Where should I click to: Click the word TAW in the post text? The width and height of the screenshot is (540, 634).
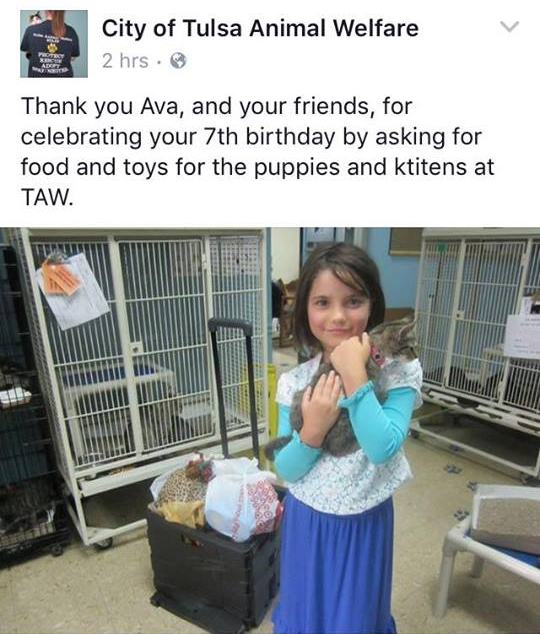(x=47, y=197)
